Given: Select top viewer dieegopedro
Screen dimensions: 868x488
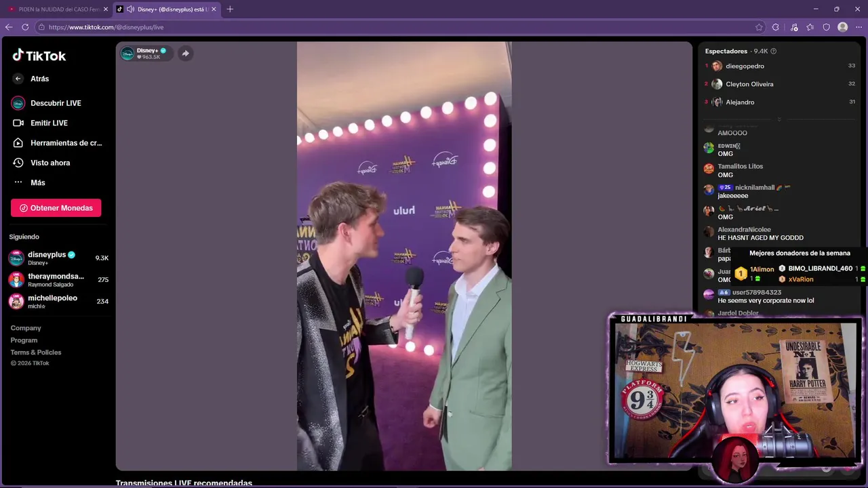Looking at the screenshot, I should pos(745,66).
